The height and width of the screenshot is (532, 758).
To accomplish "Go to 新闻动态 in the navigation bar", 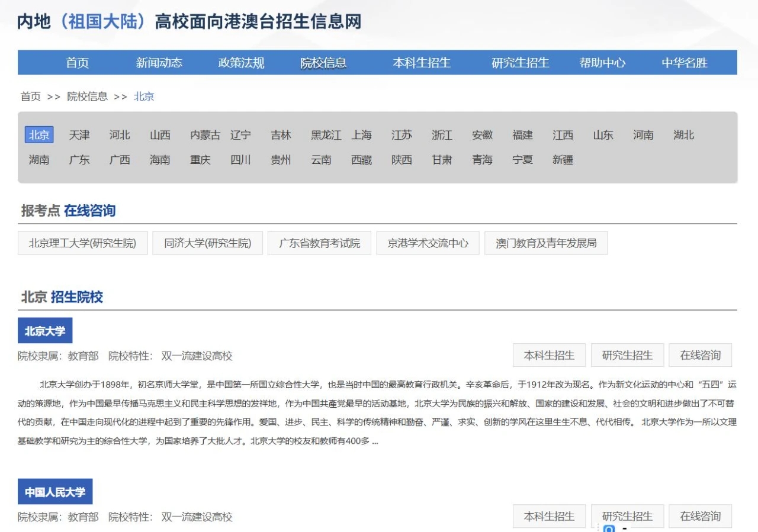I will coord(159,63).
